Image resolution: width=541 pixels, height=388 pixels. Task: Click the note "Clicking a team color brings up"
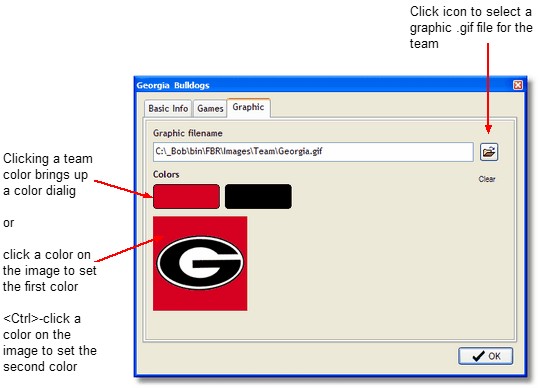coord(48,167)
